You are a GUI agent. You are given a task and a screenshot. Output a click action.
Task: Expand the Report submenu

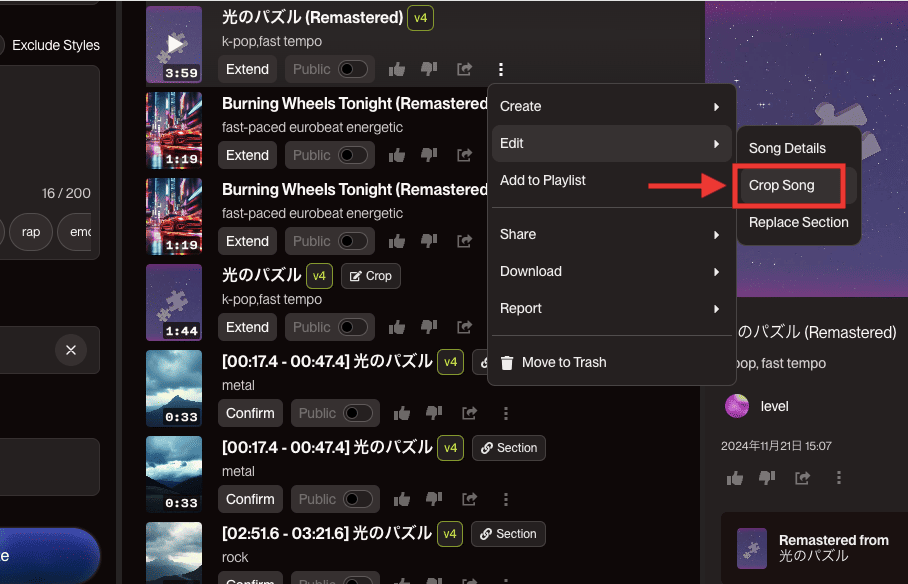pyautogui.click(x=612, y=309)
